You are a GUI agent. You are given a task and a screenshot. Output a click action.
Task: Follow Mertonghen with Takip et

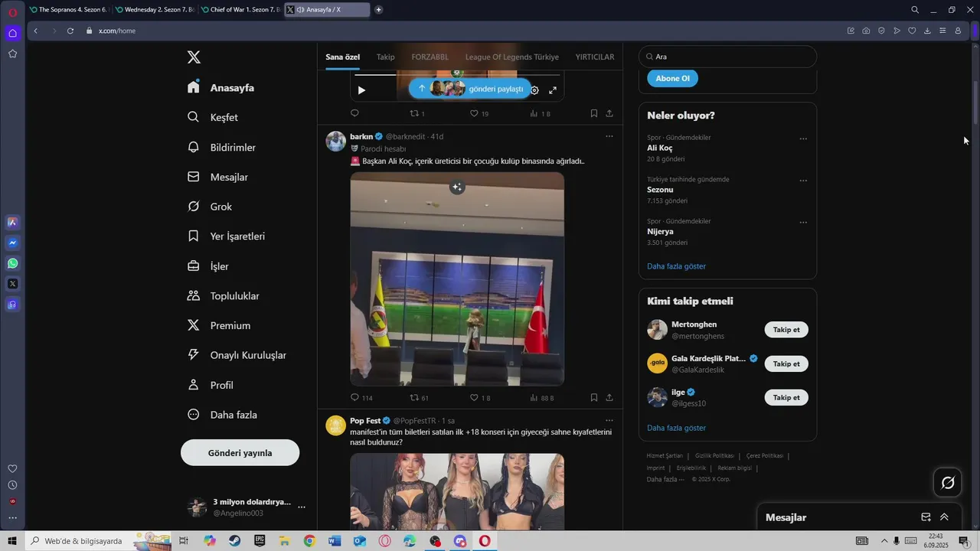786,330
